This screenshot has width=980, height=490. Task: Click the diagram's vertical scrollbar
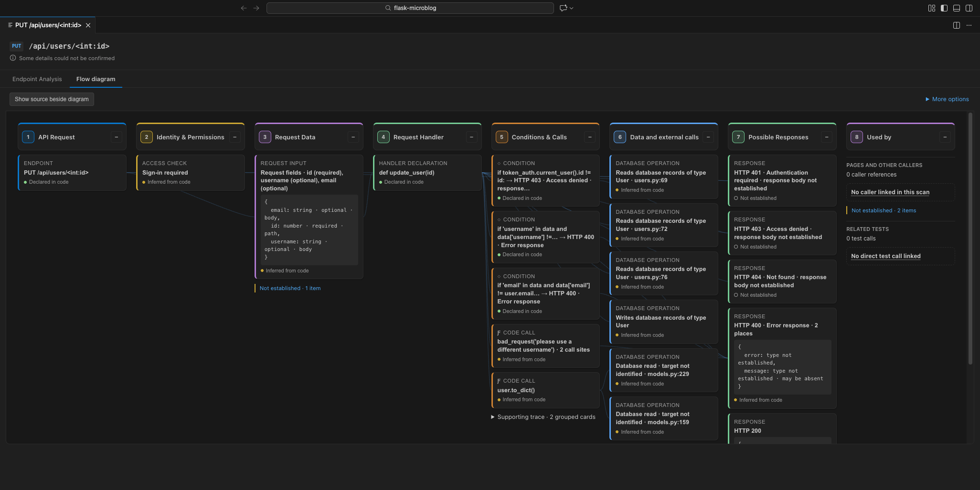(970, 239)
